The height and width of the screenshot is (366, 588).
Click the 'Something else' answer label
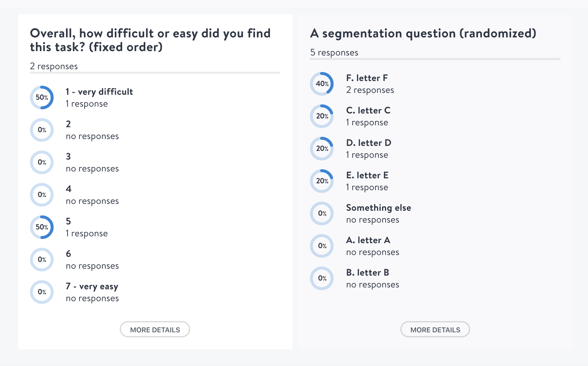click(x=378, y=208)
